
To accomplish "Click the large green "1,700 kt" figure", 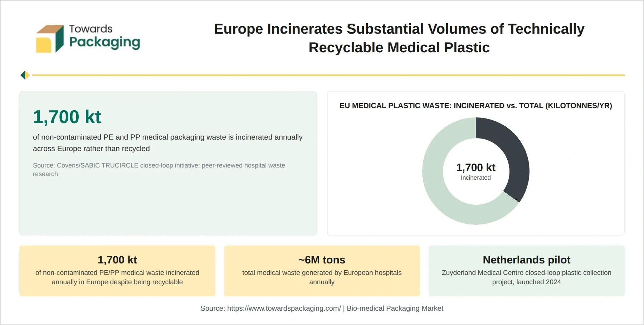I will pyautogui.click(x=67, y=117).
